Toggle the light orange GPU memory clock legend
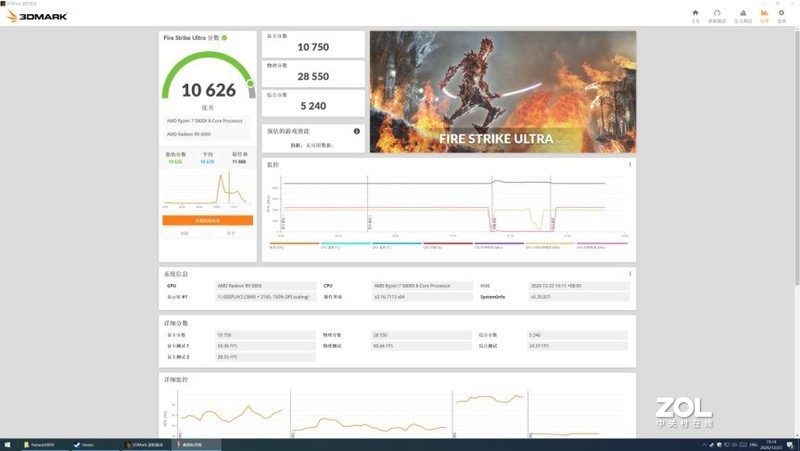The image size is (800, 451). [550, 245]
